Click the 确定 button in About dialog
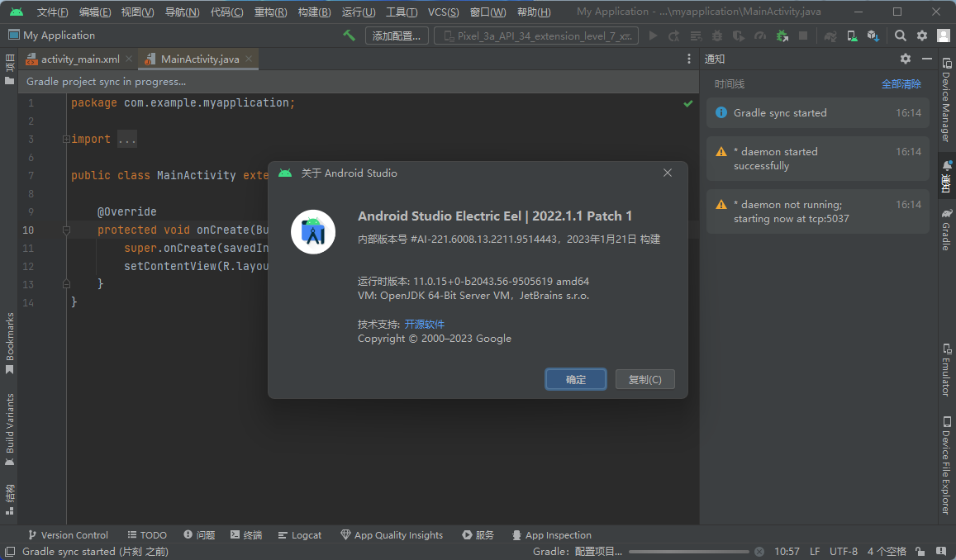The height and width of the screenshot is (560, 956). tap(576, 380)
